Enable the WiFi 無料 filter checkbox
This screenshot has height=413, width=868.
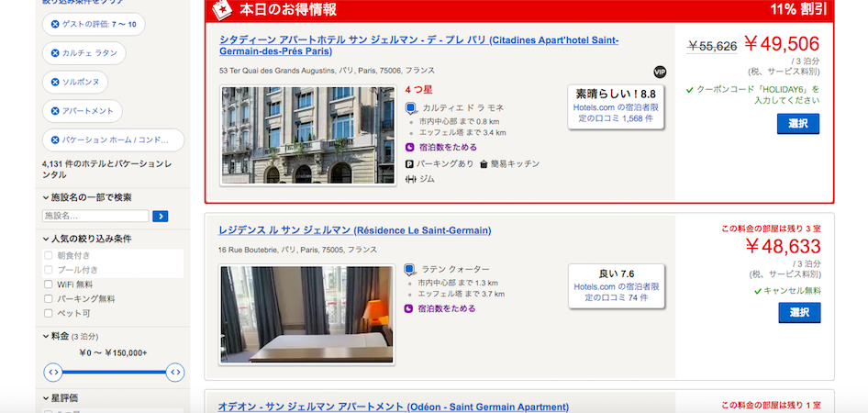pos(48,285)
